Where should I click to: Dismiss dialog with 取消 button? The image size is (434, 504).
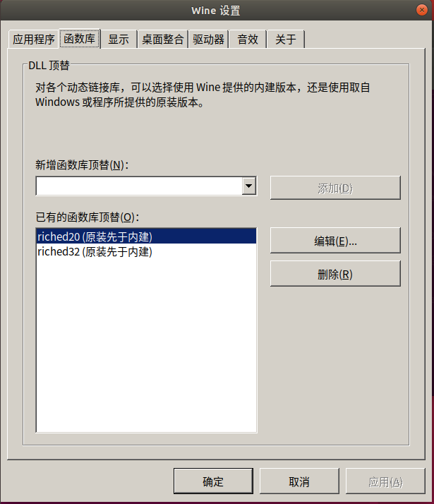tap(299, 481)
